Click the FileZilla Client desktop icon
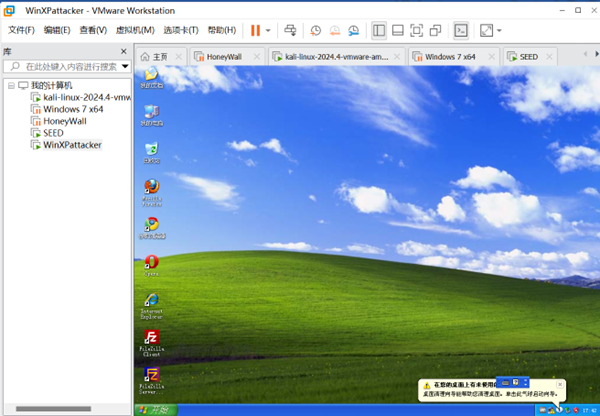 (x=152, y=343)
